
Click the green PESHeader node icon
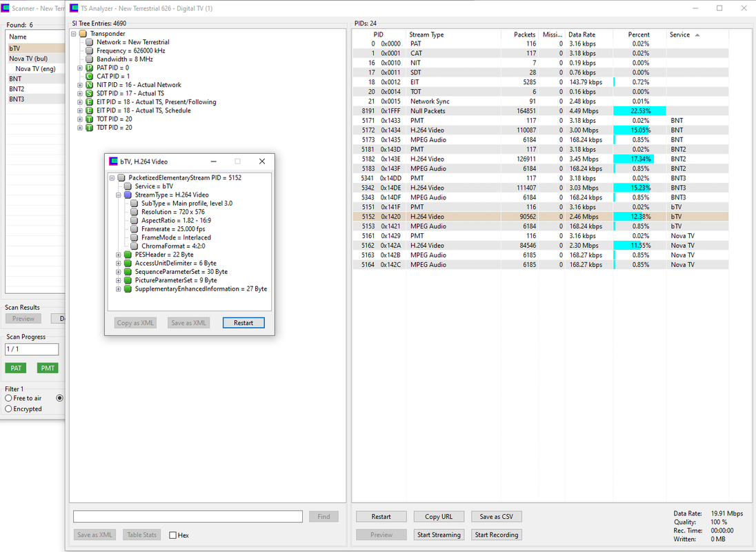(x=128, y=255)
